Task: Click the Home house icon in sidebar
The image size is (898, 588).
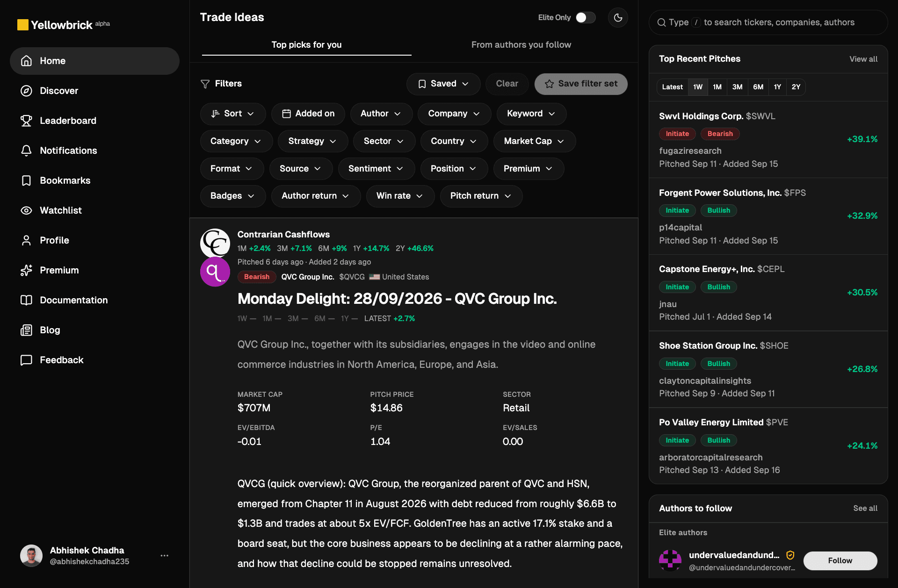Action: [x=26, y=61]
